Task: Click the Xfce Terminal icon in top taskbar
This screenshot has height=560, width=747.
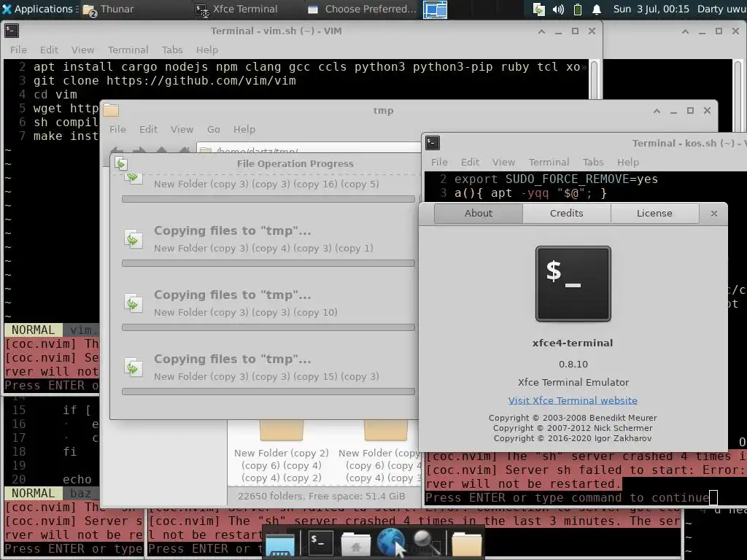Action: [203, 9]
